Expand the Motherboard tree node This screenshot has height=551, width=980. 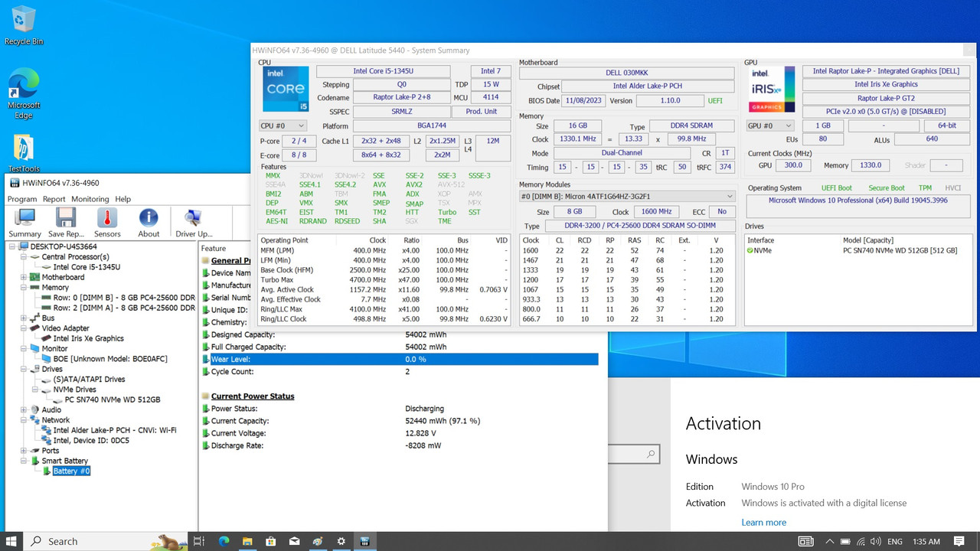(x=24, y=277)
